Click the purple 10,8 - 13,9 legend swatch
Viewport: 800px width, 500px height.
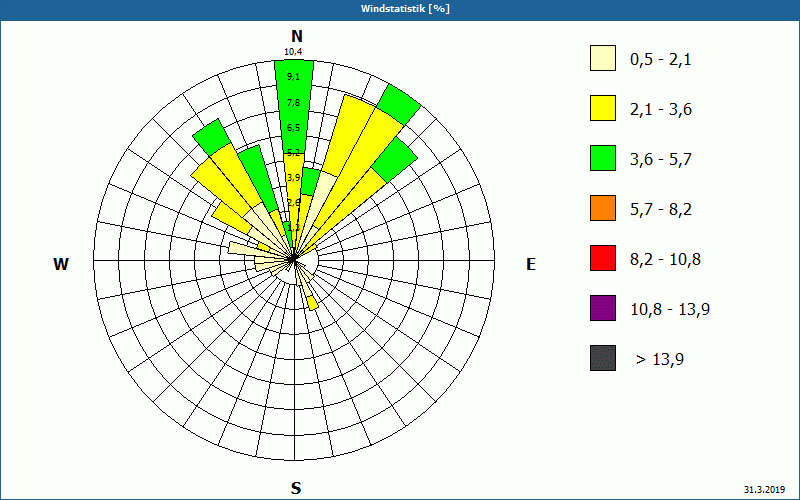point(603,308)
